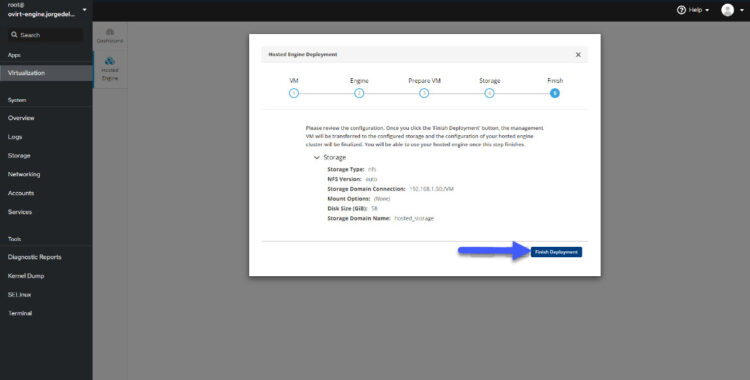Click the Hosted Engine Deployment title text
Screen dimensions: 750x380
(x=303, y=55)
